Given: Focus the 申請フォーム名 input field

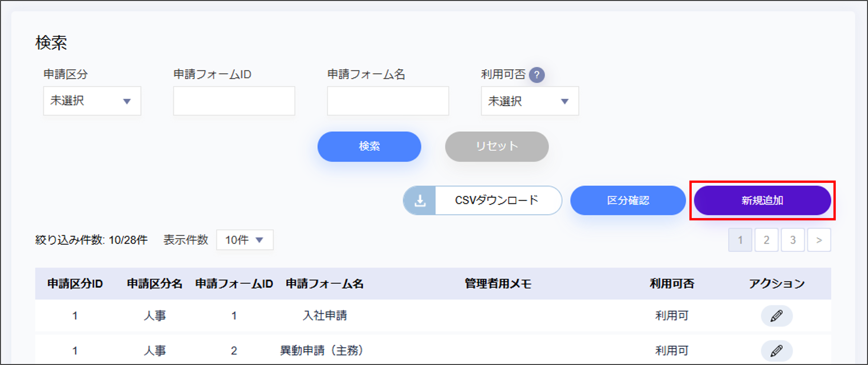Looking at the screenshot, I should pyautogui.click(x=388, y=101).
